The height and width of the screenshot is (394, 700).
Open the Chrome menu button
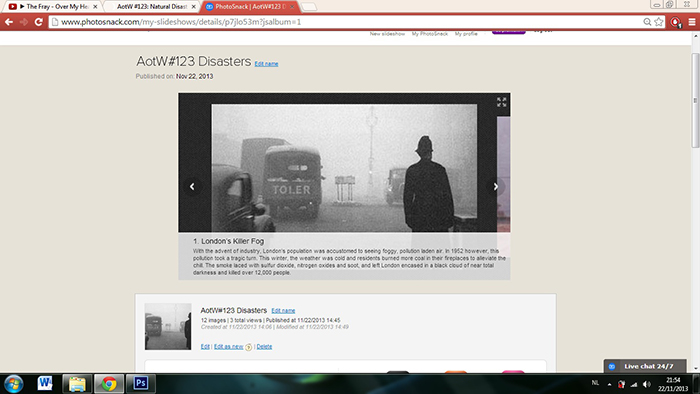pyautogui.click(x=692, y=22)
